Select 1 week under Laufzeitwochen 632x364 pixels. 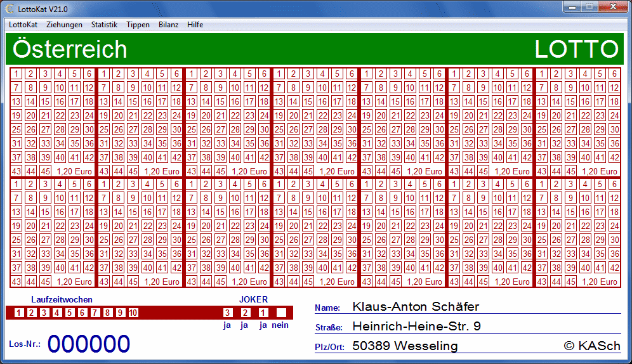pos(19,313)
